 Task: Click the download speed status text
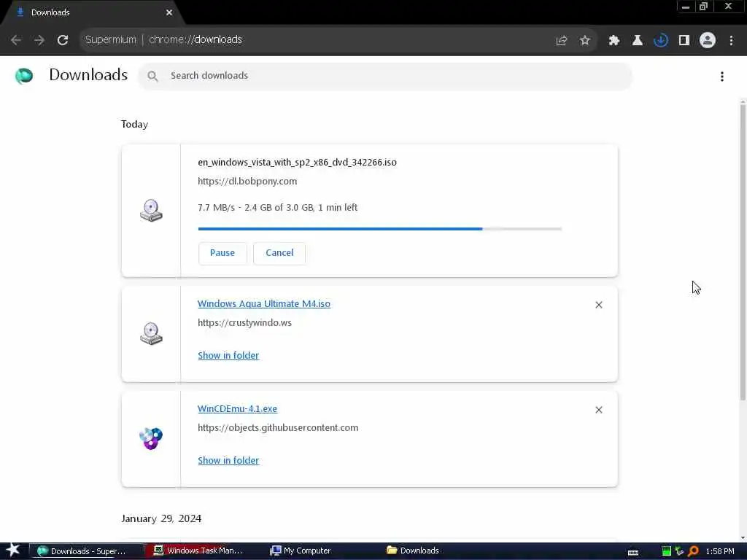(277, 208)
